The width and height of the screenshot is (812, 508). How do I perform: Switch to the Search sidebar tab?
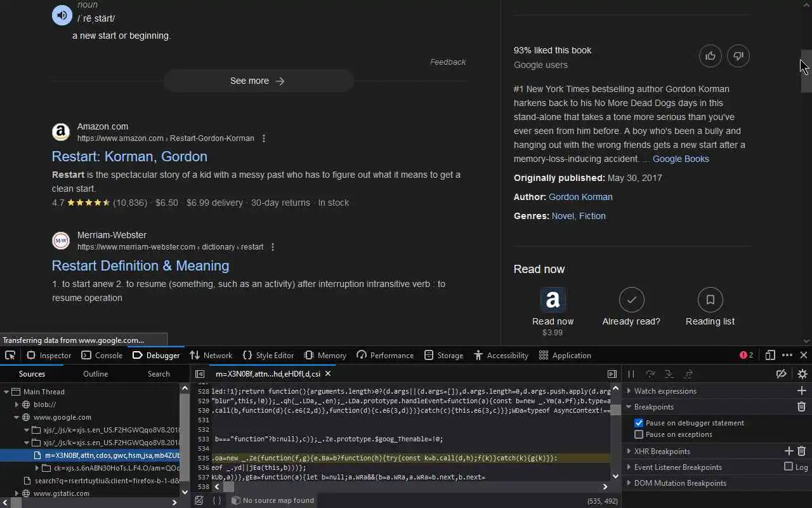point(159,374)
